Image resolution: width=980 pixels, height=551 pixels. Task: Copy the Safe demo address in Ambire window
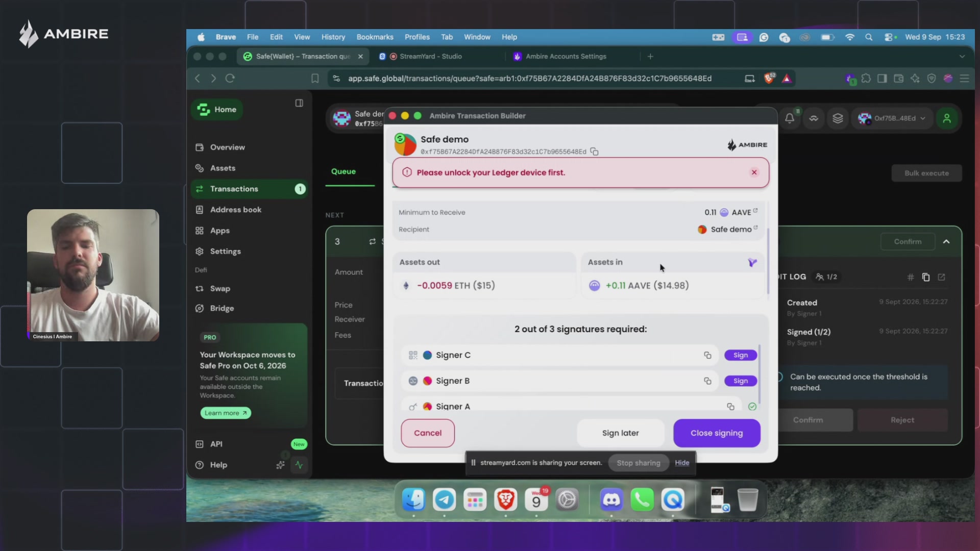(x=594, y=152)
